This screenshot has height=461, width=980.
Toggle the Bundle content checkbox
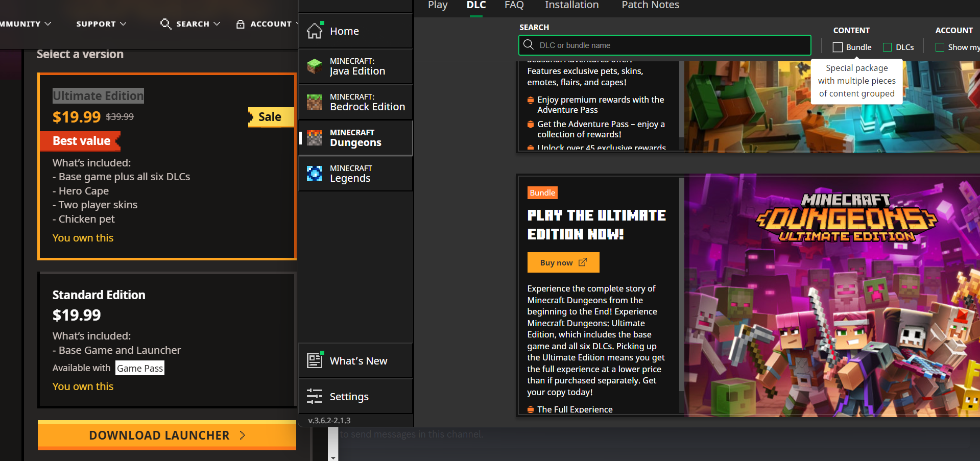[x=838, y=47]
